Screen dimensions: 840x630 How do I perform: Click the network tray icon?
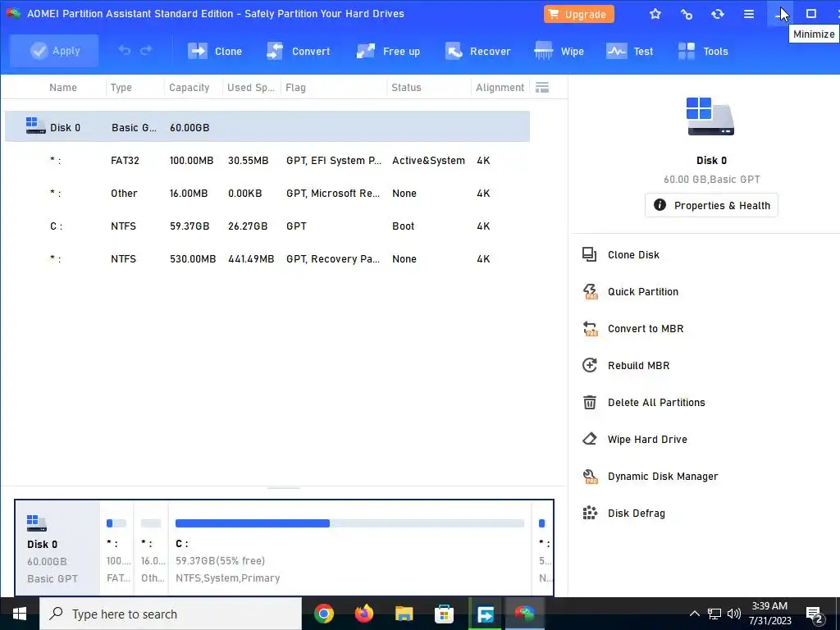[x=714, y=614]
